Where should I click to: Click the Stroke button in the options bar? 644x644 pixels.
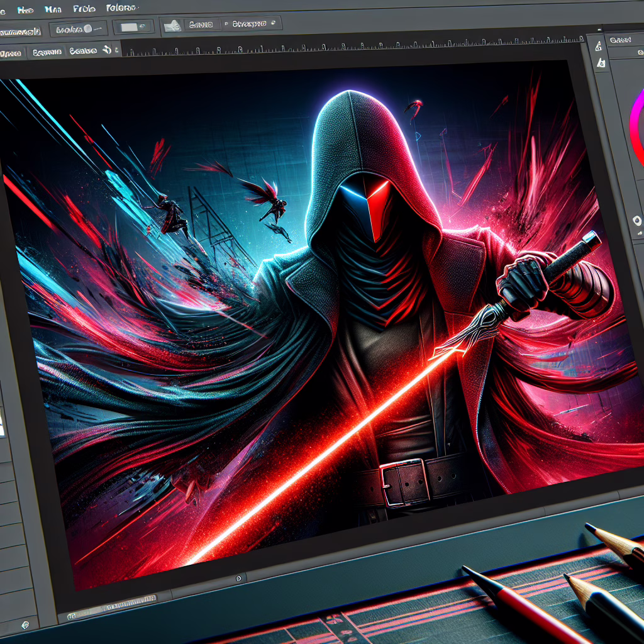click(x=203, y=25)
